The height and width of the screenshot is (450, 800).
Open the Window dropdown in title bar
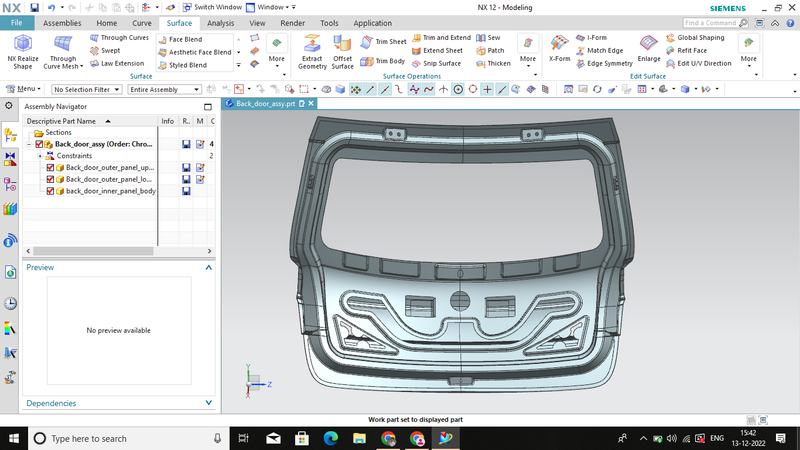pos(267,7)
